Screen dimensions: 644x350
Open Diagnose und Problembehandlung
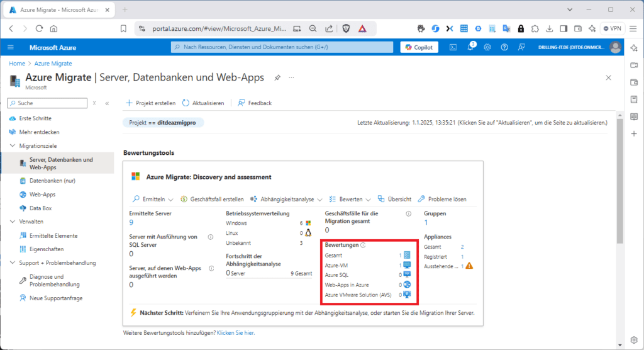pos(54,281)
